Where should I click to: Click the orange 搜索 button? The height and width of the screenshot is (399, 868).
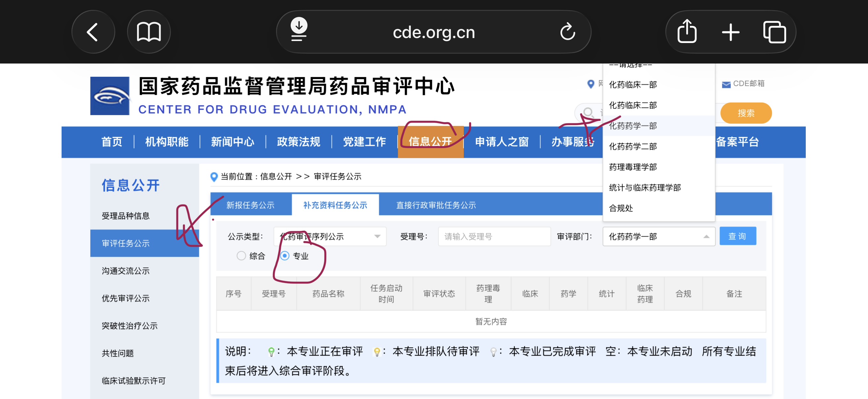[746, 113]
